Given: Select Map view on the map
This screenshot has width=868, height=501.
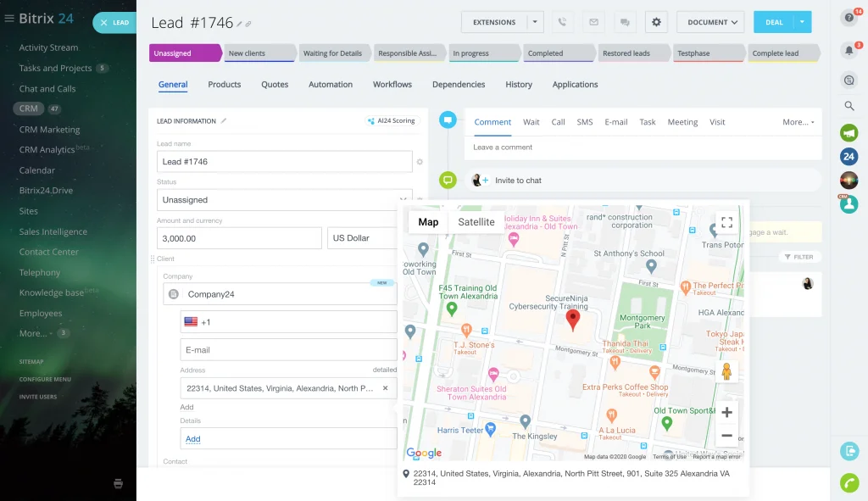Looking at the screenshot, I should pyautogui.click(x=429, y=222).
